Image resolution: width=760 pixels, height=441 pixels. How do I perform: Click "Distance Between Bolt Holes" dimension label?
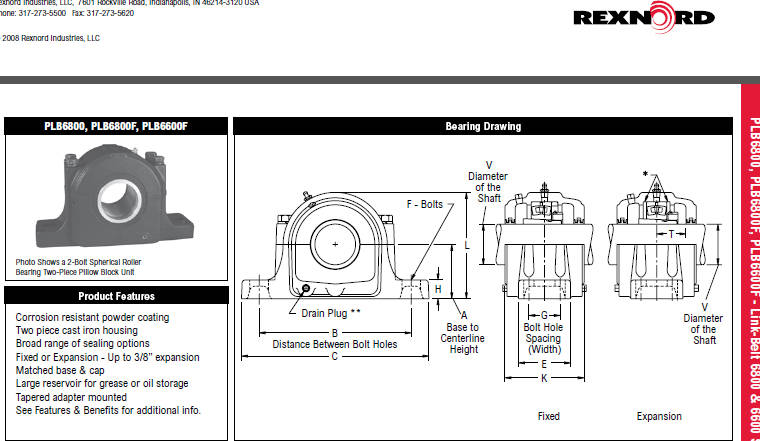[335, 344]
